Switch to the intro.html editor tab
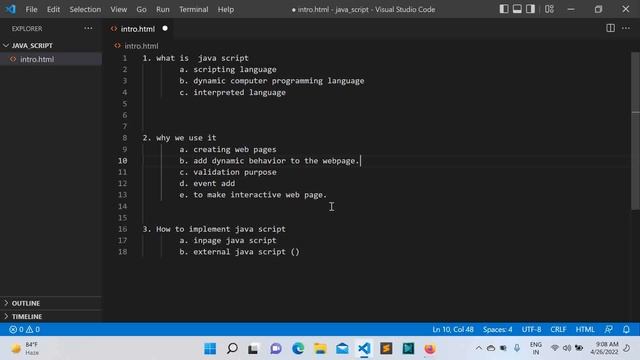Screen dimensions: 640x360 [x=138, y=29]
